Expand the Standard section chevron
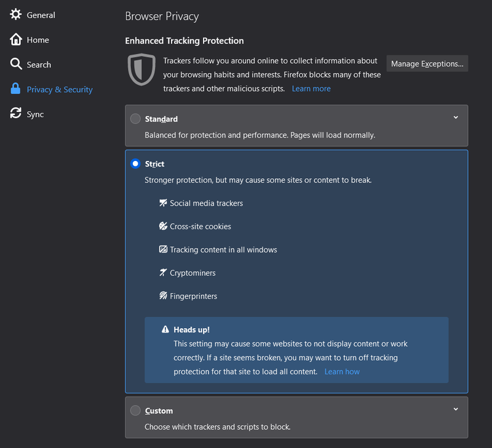Screen dimensions: 492x448 point(456,117)
